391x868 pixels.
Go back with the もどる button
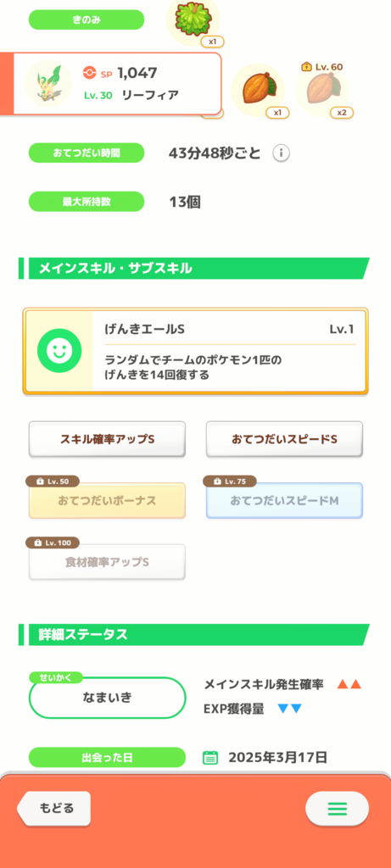click(x=54, y=808)
